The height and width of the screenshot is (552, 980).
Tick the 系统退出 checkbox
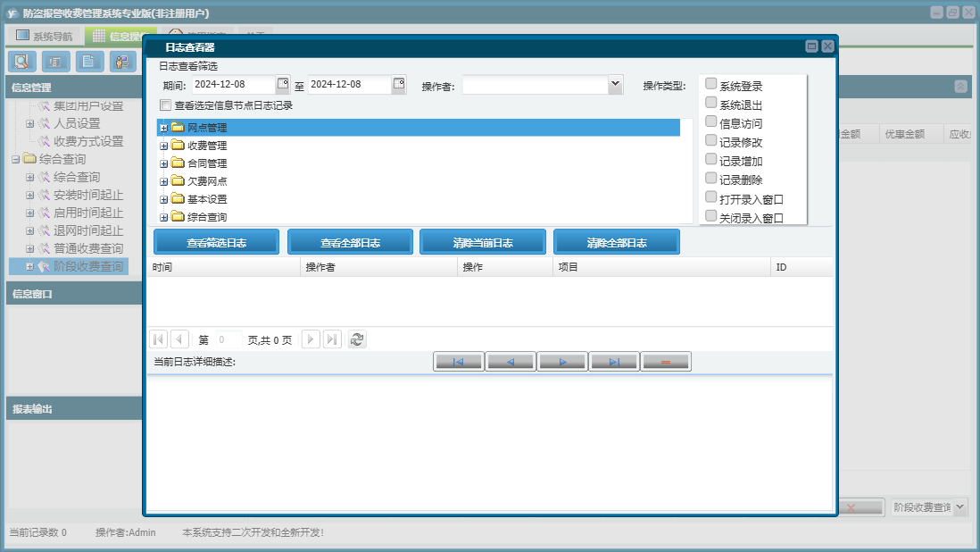tap(710, 103)
